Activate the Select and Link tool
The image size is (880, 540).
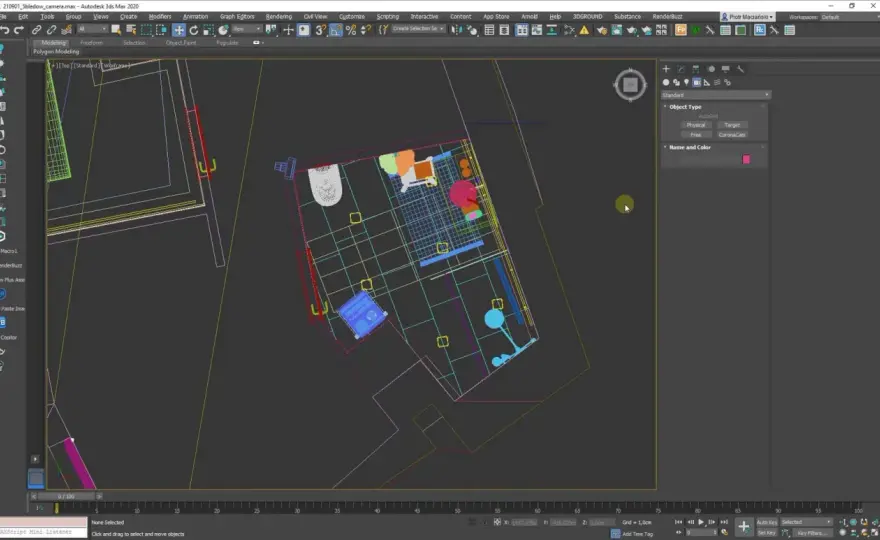36,30
